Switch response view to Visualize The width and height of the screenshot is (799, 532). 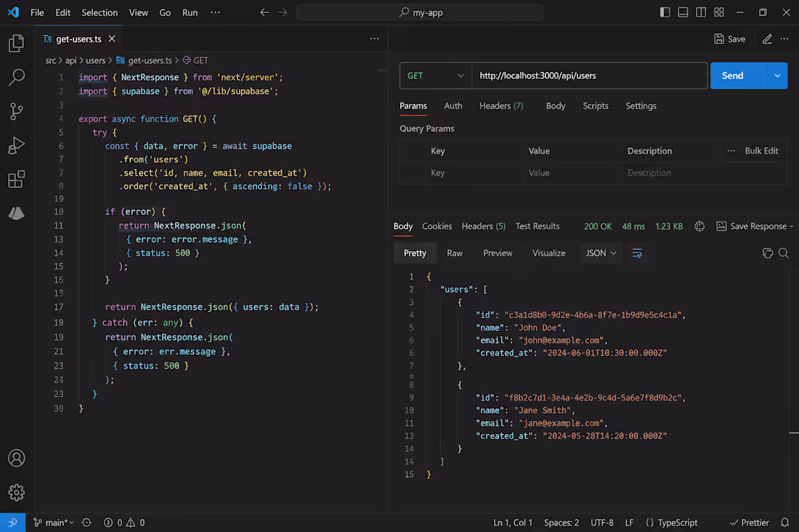click(549, 253)
